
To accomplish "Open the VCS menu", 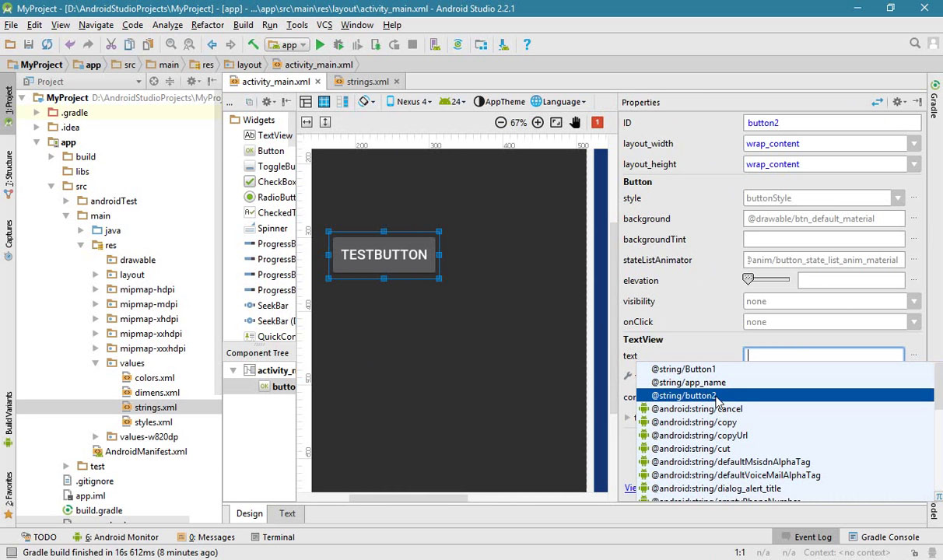I will 324,25.
